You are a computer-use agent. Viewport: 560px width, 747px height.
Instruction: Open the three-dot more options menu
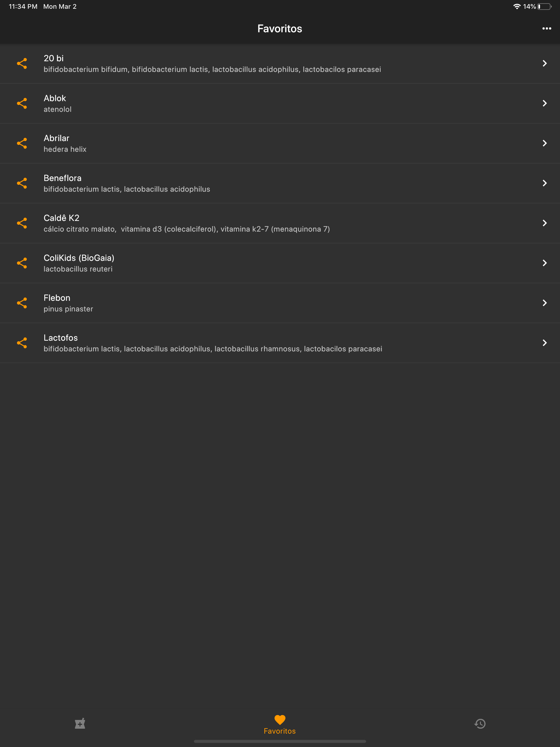[x=547, y=29]
